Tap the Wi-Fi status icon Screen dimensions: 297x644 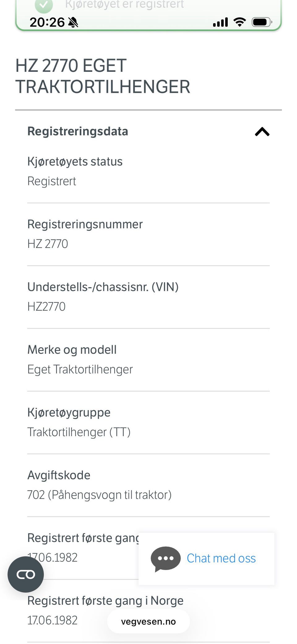(239, 22)
